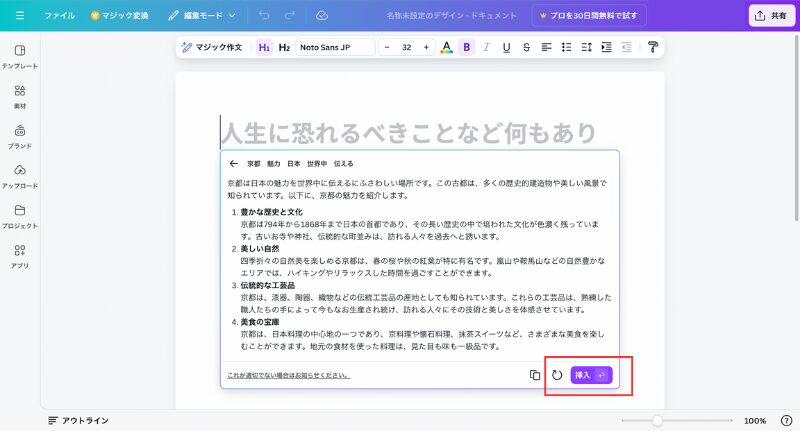Open the hamburger main menu
This screenshot has width=800, height=431.
(x=20, y=15)
